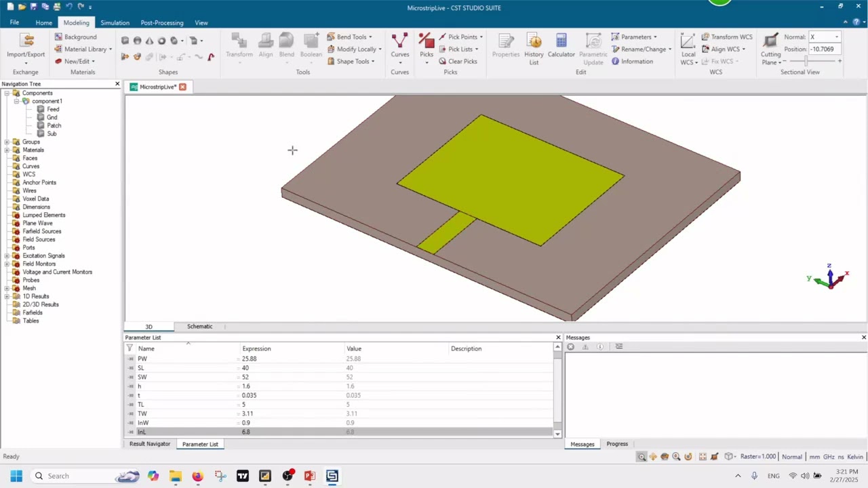Open the History List
Viewport: 868px width, 488px height.
pos(534,49)
